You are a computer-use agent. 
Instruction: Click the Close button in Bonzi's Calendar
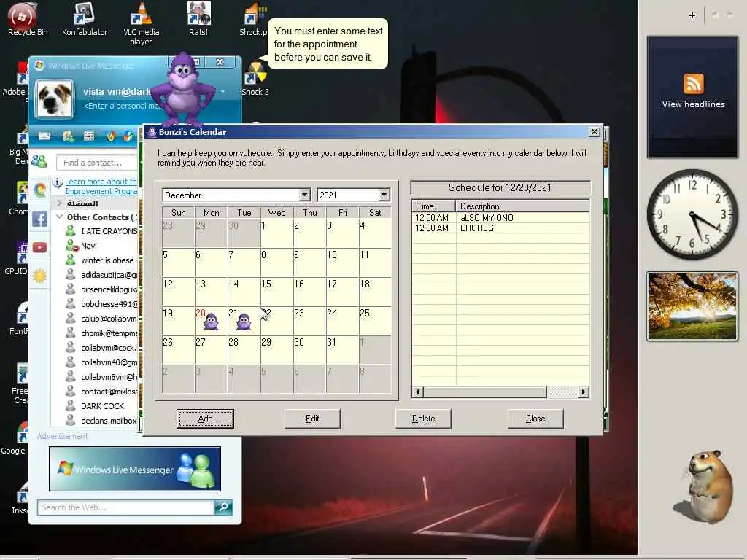(535, 419)
